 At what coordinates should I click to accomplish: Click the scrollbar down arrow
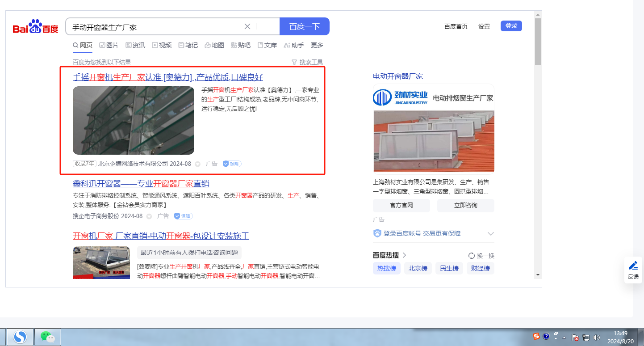(x=538, y=275)
